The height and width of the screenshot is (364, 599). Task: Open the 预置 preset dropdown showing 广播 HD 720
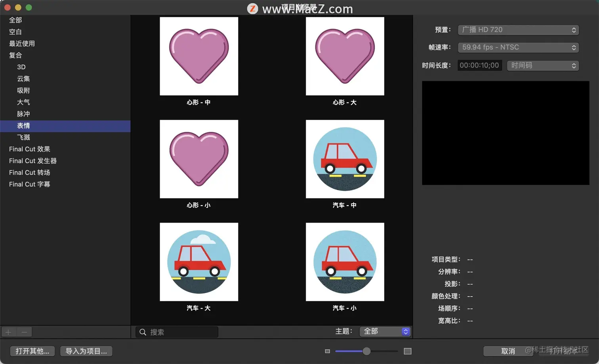pyautogui.click(x=518, y=30)
